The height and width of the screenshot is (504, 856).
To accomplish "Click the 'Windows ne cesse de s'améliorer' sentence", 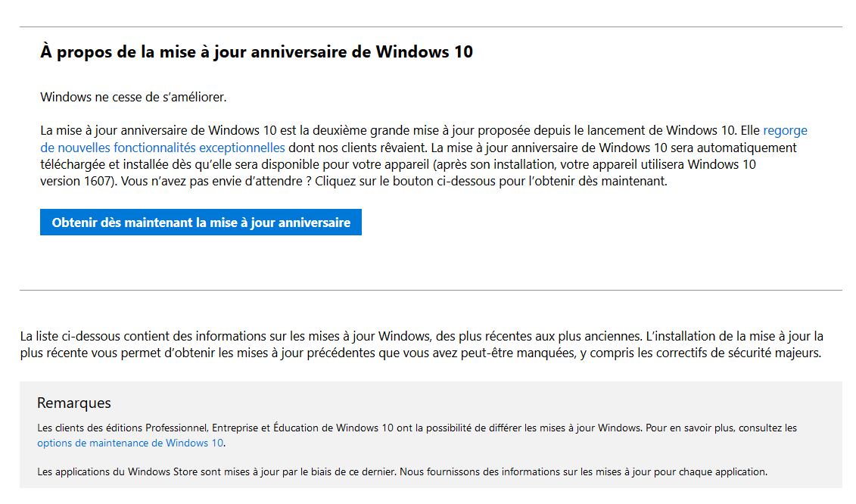I will (x=133, y=97).
